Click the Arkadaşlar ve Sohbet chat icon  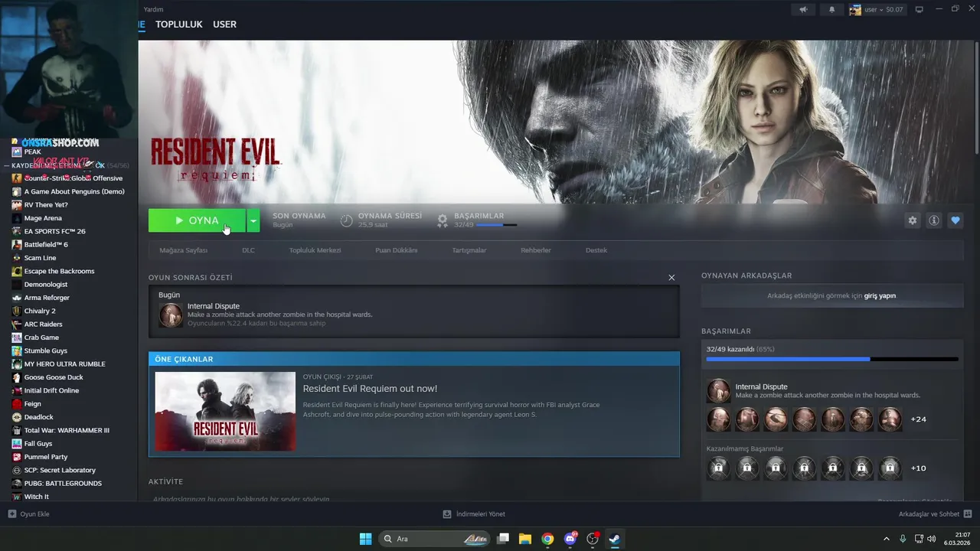(x=968, y=514)
